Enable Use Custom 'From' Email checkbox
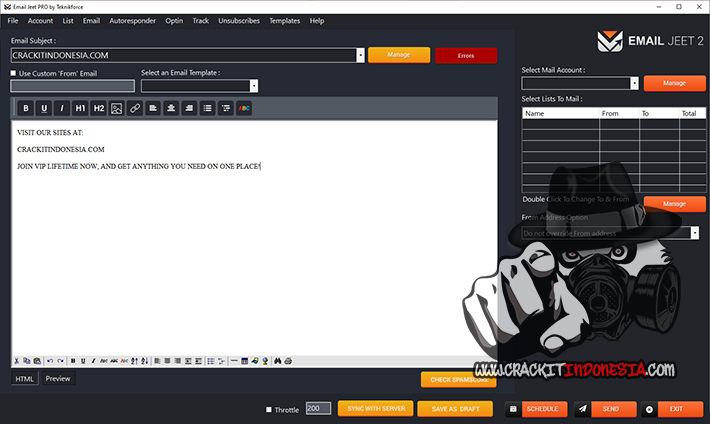The image size is (710, 424). coord(14,73)
